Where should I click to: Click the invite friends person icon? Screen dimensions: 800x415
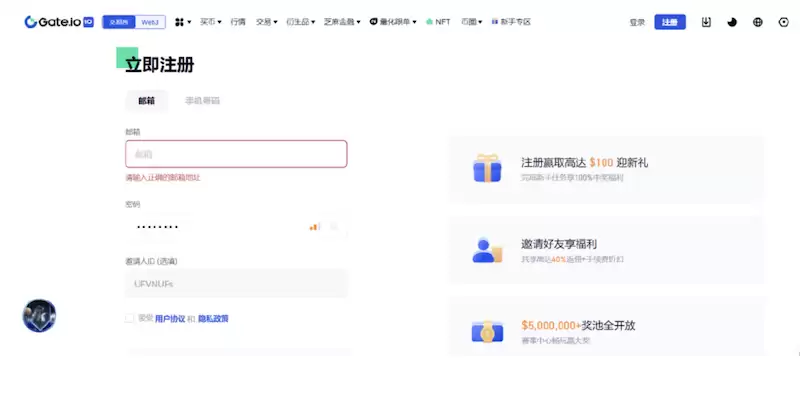487,250
